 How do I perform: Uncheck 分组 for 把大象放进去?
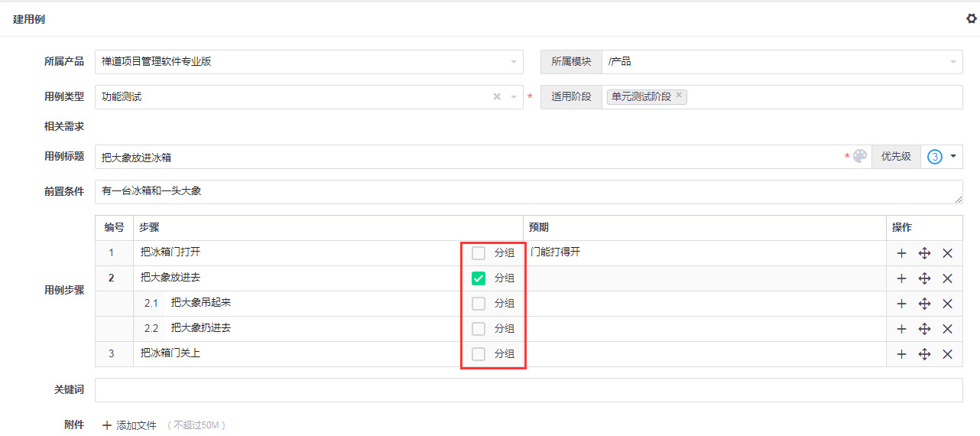[x=479, y=278]
